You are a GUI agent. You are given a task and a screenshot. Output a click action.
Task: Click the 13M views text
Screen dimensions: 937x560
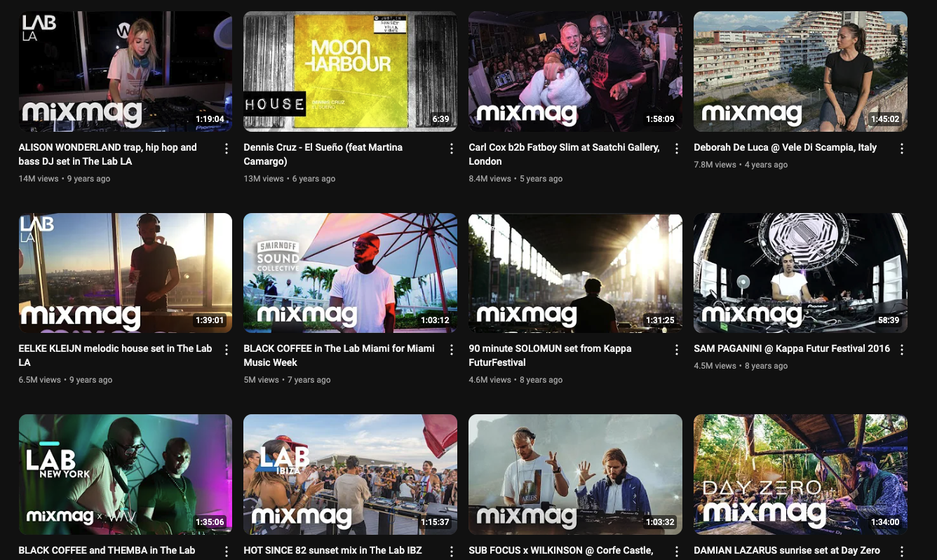pyautogui.click(x=264, y=179)
